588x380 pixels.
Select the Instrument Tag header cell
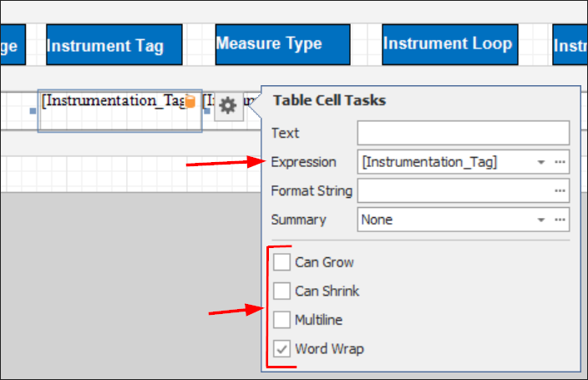click(114, 46)
